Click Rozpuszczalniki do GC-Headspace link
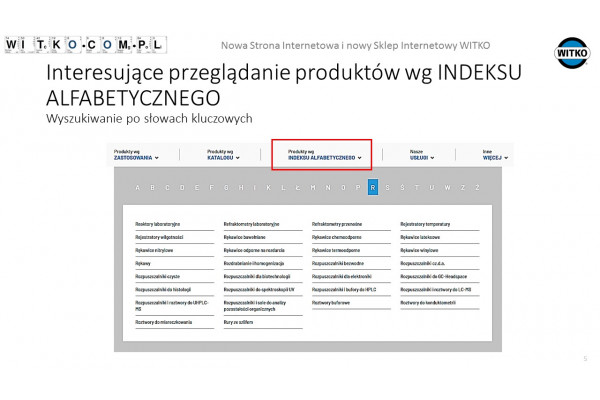 tap(434, 276)
